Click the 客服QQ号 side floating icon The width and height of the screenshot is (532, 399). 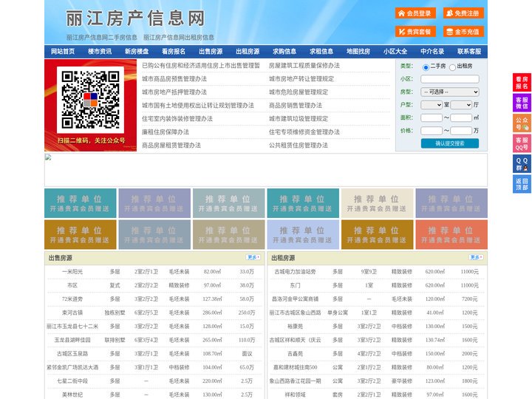[522, 143]
